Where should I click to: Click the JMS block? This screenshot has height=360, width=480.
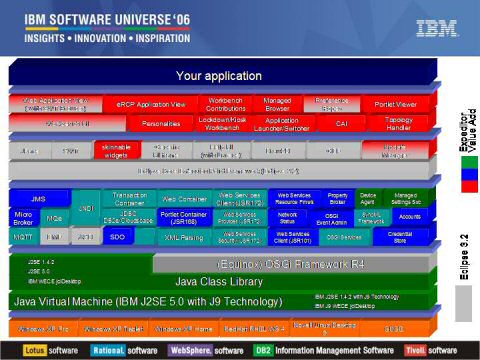point(38,199)
